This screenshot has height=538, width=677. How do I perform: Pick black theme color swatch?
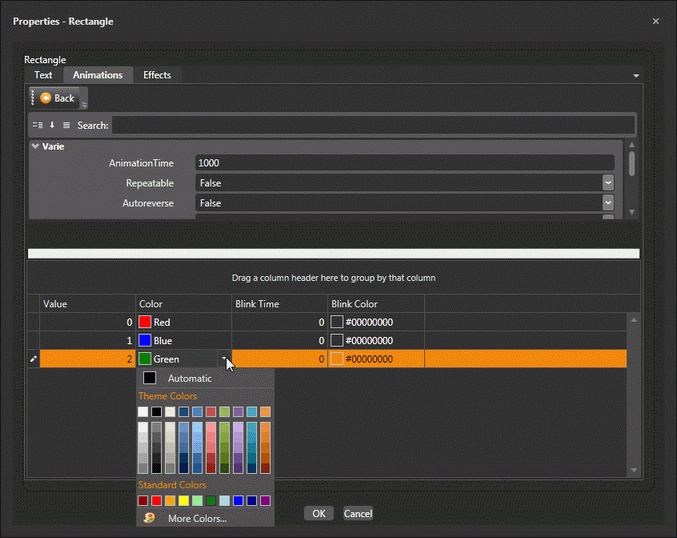(156, 411)
